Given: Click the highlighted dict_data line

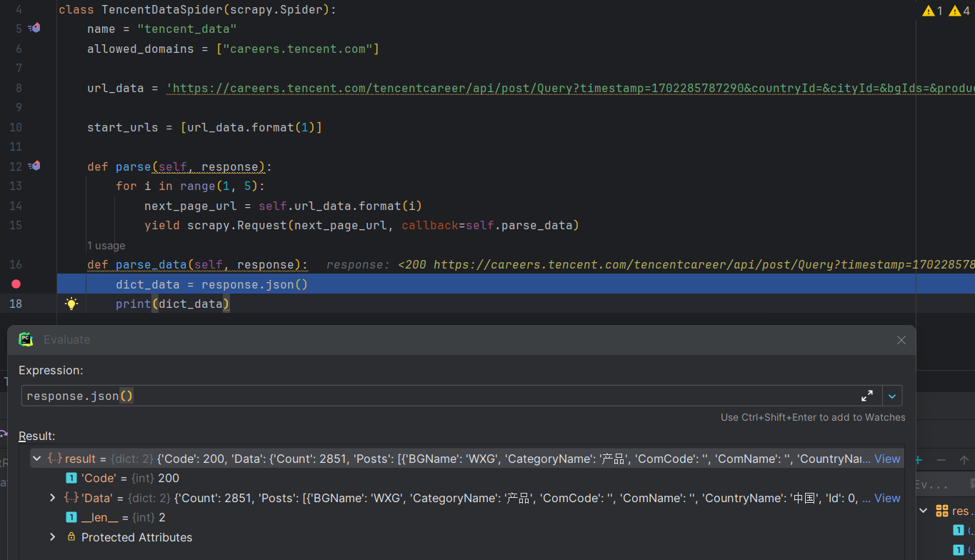Looking at the screenshot, I should [516, 284].
